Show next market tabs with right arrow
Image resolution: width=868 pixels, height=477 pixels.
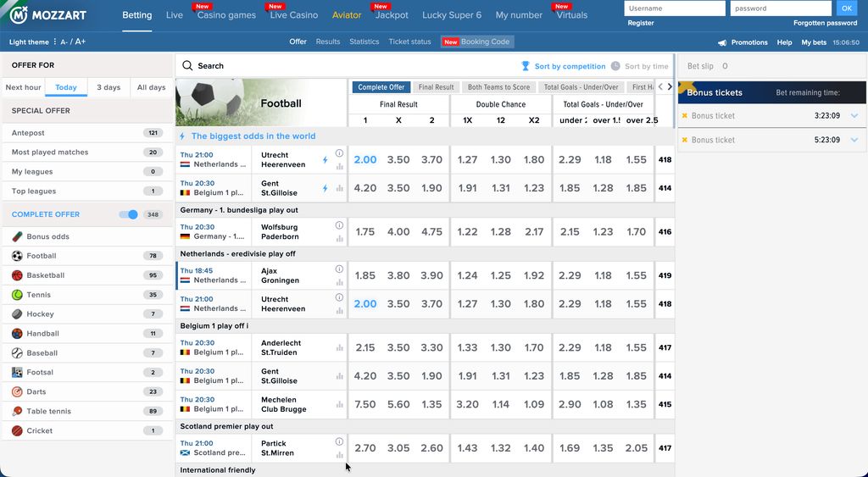(x=670, y=87)
